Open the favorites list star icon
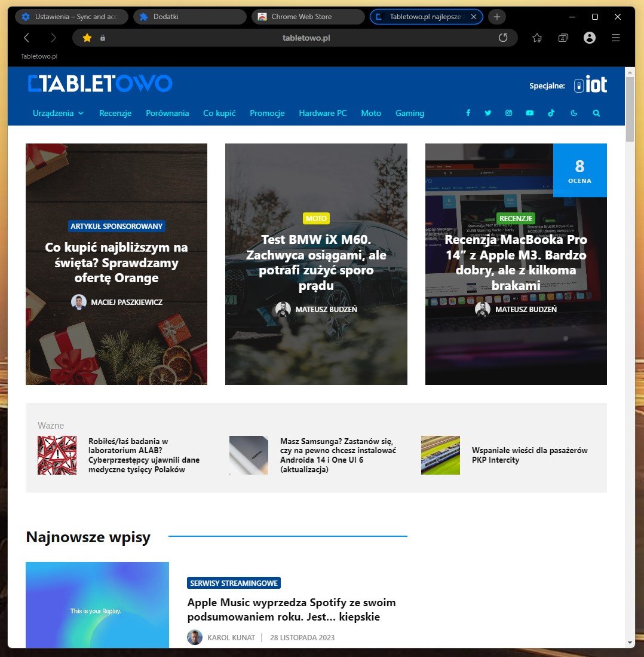644x657 pixels. (x=537, y=38)
